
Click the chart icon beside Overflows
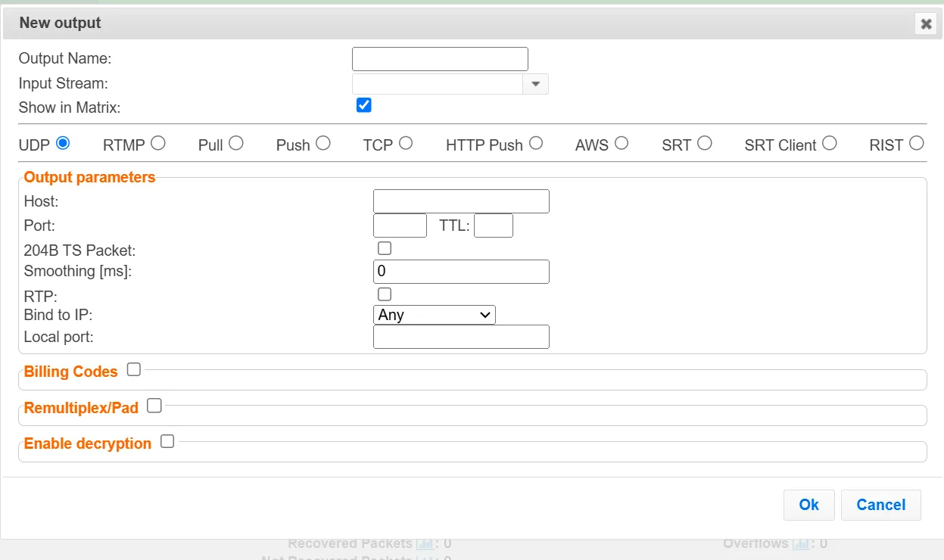pyautogui.click(x=801, y=543)
